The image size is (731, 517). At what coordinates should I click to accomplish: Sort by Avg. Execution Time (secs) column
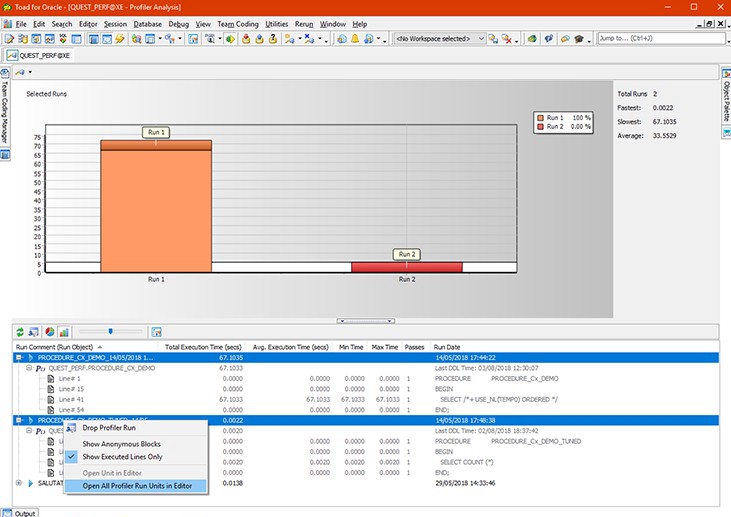[290, 347]
